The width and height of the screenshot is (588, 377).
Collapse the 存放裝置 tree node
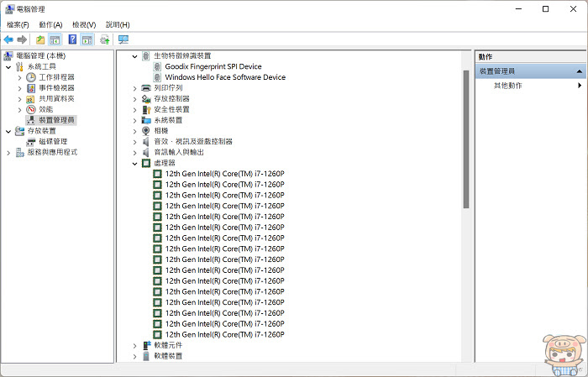coord(8,131)
